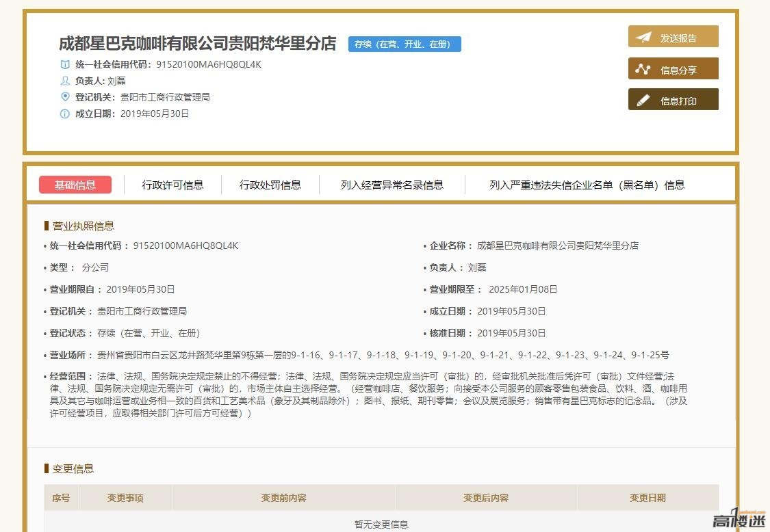Click the 变更日期 column header
This screenshot has height=532, width=770.
[647, 498]
